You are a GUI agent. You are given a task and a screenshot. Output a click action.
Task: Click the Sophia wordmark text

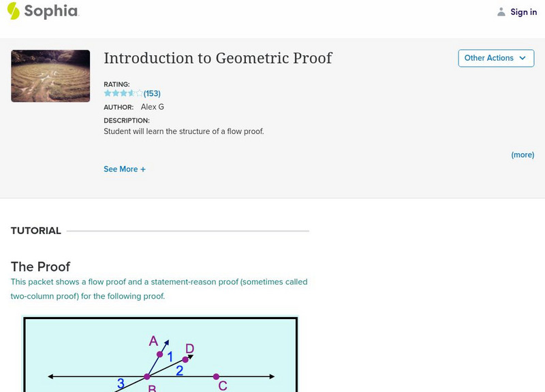coord(51,11)
